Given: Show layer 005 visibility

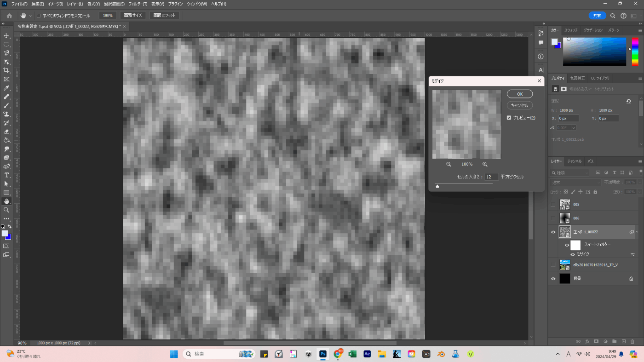Looking at the screenshot, I should [x=553, y=205].
